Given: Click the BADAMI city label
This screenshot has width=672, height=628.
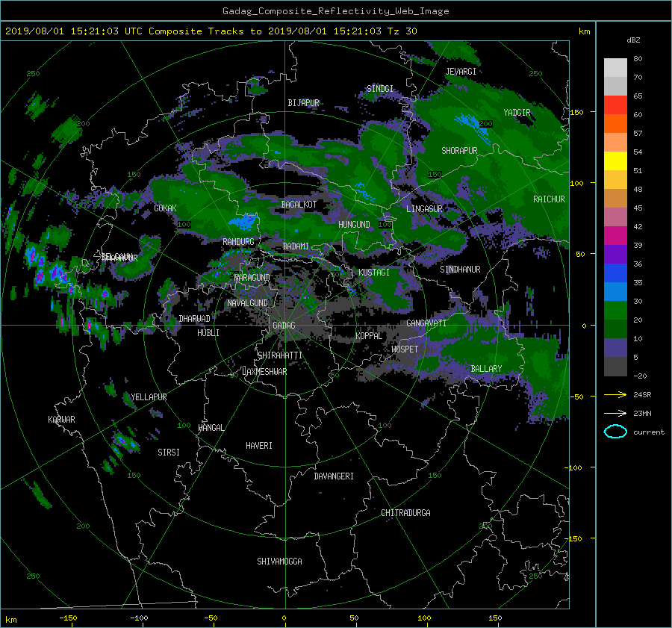Looking at the screenshot, I should pos(296,246).
